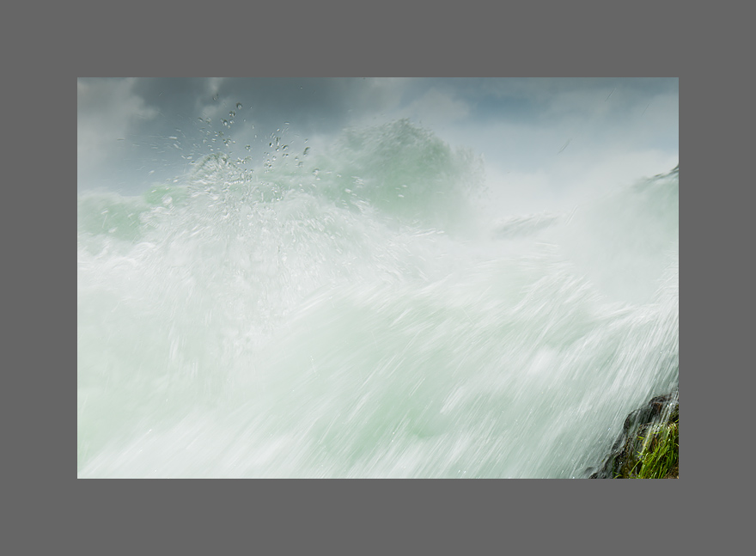756x556 pixels.
Task: Click the waterfall photo in the viewer
Action: [378, 278]
